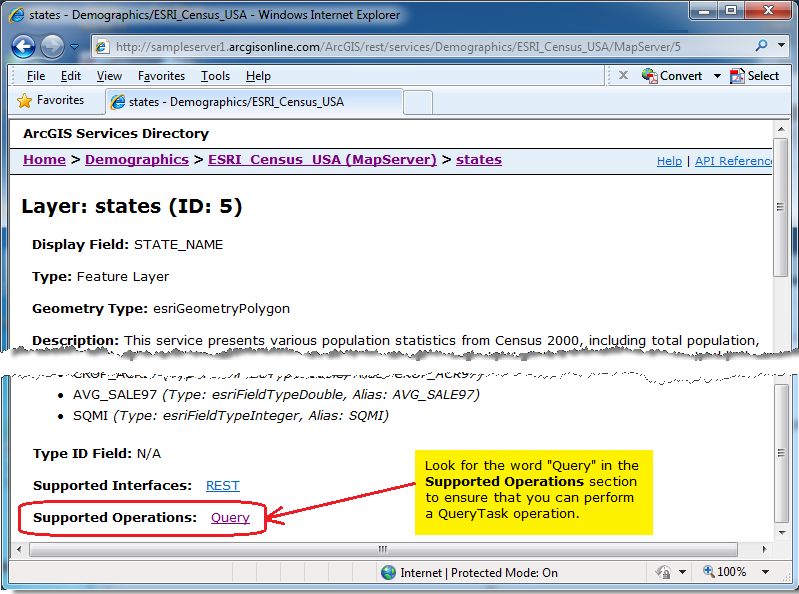Screen dimensions: 799x594
Task: Click the esriGeometryPolygon geometry type text
Action: click(221, 309)
